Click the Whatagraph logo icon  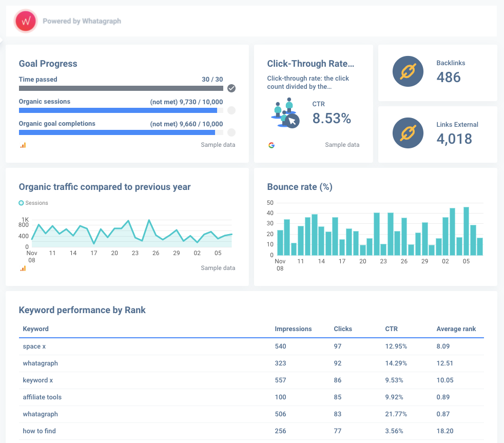(25, 21)
